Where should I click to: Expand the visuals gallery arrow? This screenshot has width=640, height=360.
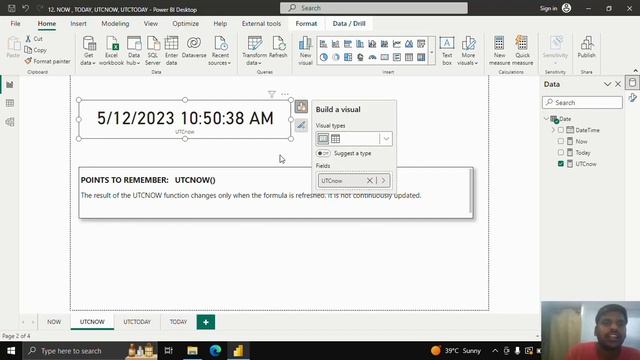[432, 52]
